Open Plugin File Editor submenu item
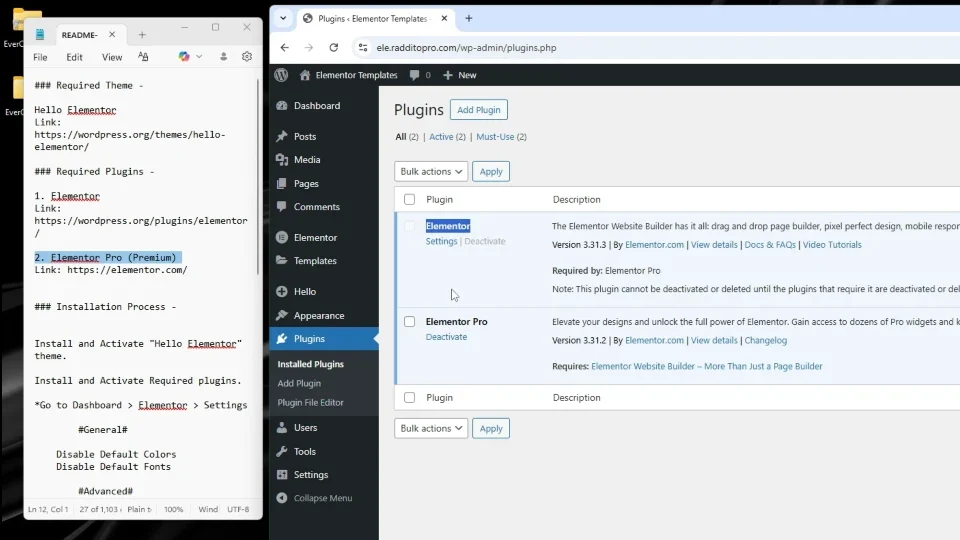Screen dimensions: 960x540 coord(310,402)
